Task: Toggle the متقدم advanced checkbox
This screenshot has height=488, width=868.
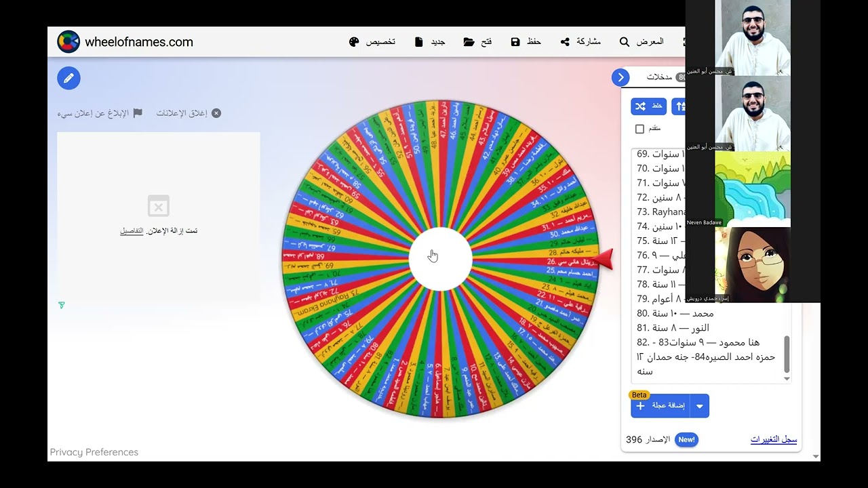Action: tap(639, 129)
